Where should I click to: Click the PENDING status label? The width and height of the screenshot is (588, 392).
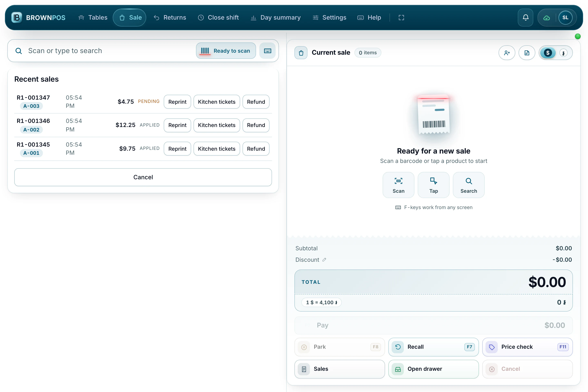(x=149, y=101)
